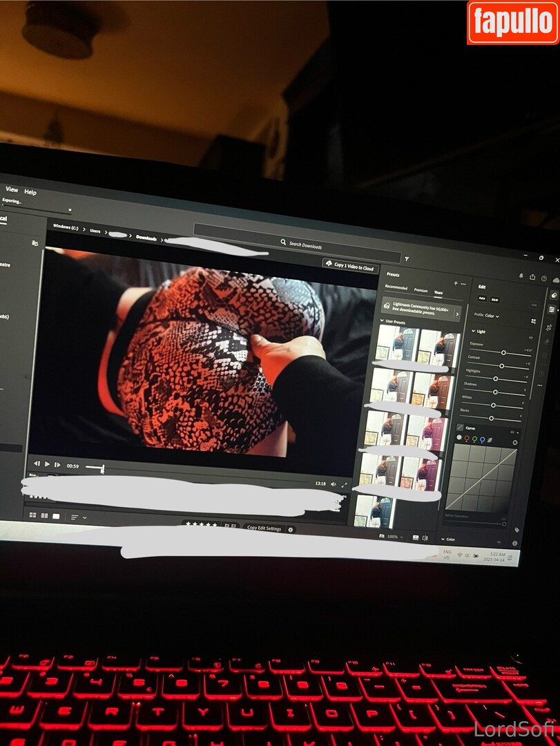The height and width of the screenshot is (746, 560).
Task: Select the crop and rotate tool
Action: 548,327
